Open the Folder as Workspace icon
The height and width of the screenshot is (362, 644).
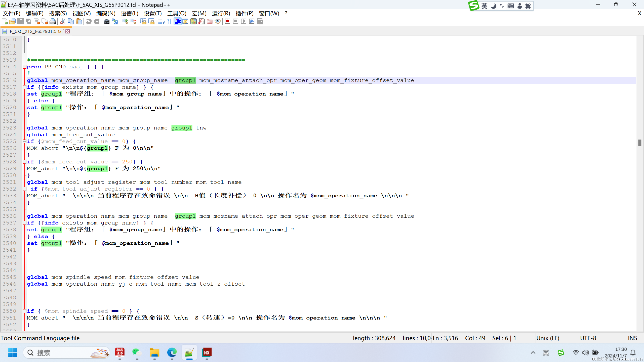210,21
